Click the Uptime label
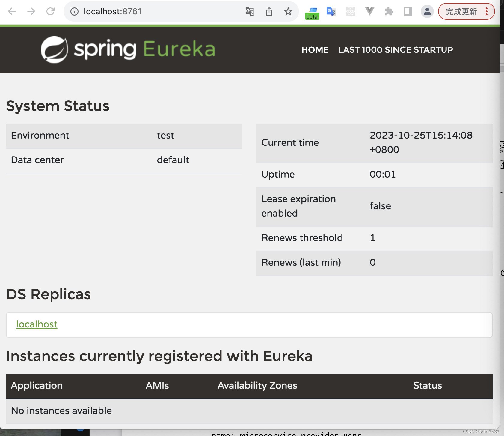 [x=278, y=175]
